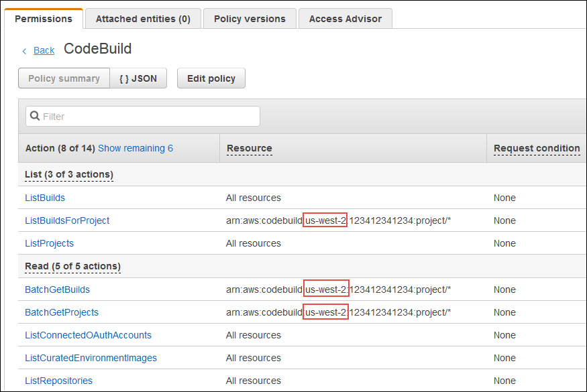The height and width of the screenshot is (392, 587).
Task: Open the ListProjects action details
Action: [49, 243]
